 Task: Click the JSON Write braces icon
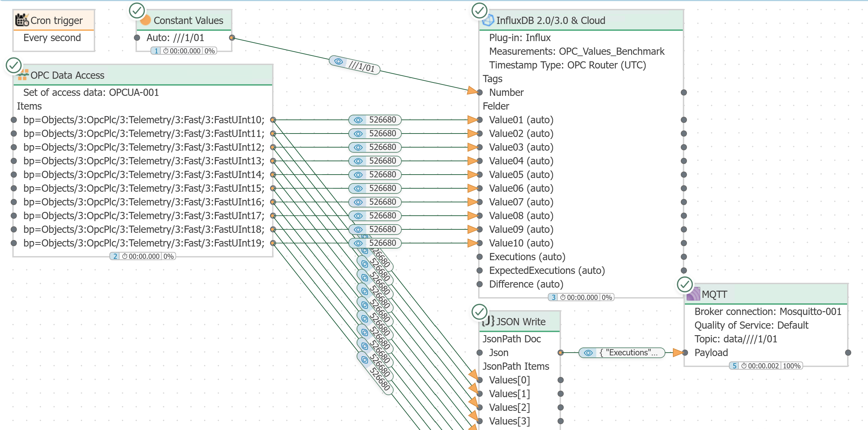coord(488,321)
